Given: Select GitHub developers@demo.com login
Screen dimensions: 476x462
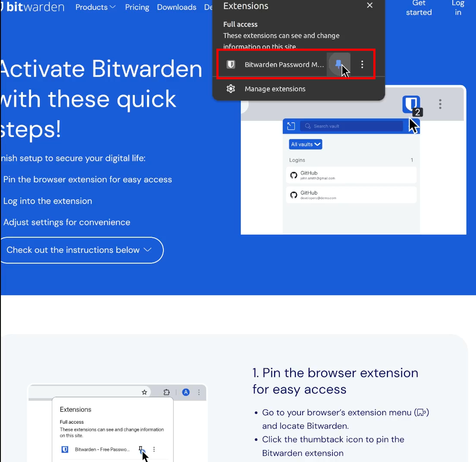Looking at the screenshot, I should pos(351,195).
